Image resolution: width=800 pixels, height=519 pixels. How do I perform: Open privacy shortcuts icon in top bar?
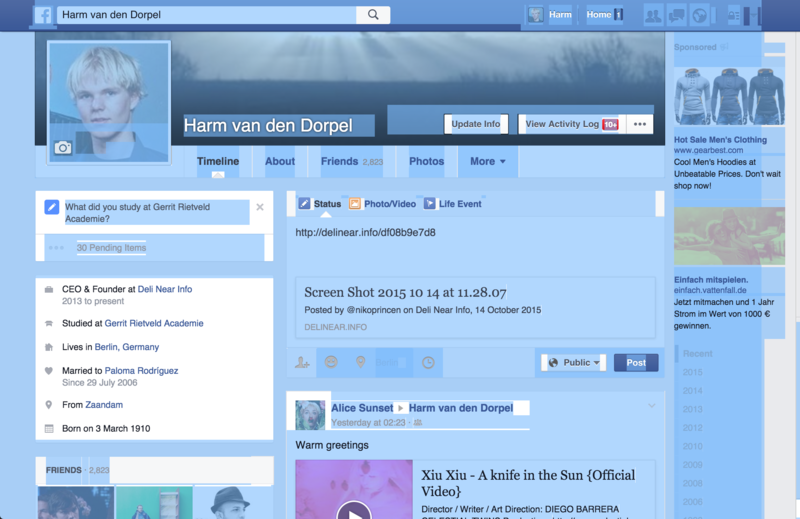[734, 15]
